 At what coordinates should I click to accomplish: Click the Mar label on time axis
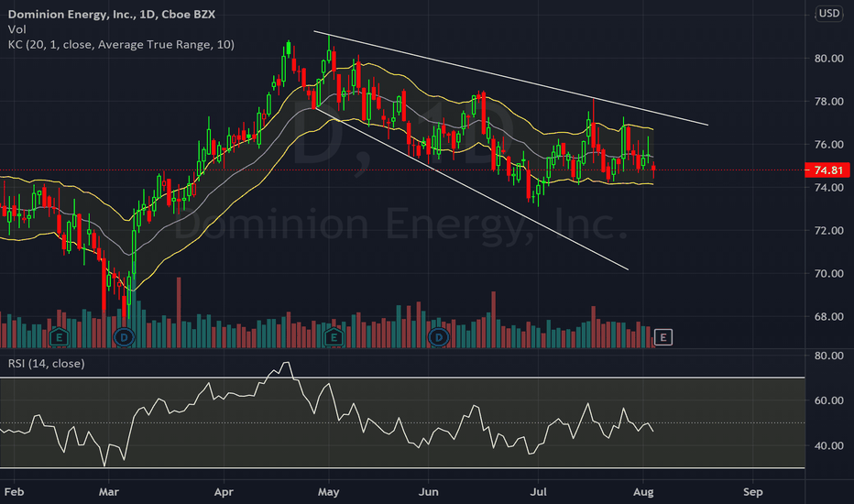tap(108, 492)
